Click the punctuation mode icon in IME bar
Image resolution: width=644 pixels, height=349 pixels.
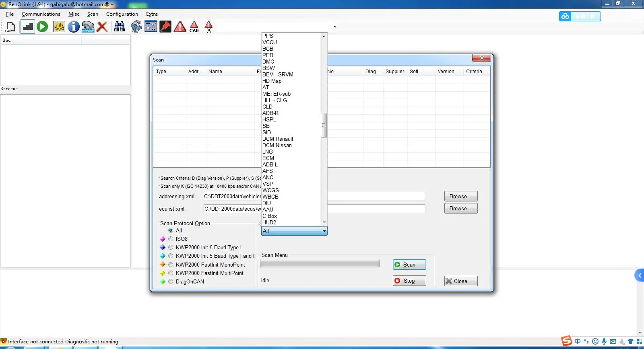click(x=586, y=341)
